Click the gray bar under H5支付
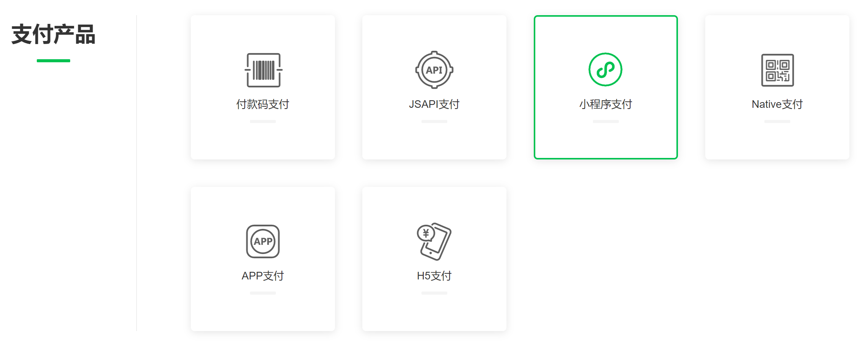Image resolution: width=868 pixels, height=347 pixels. click(434, 293)
